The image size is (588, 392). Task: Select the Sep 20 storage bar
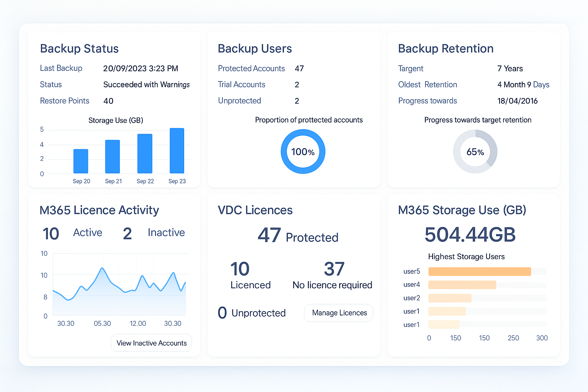(81, 161)
